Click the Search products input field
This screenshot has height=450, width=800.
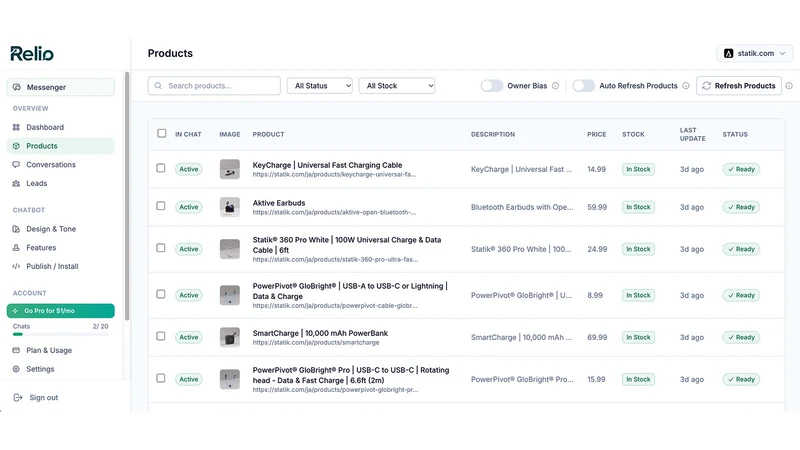pyautogui.click(x=214, y=86)
